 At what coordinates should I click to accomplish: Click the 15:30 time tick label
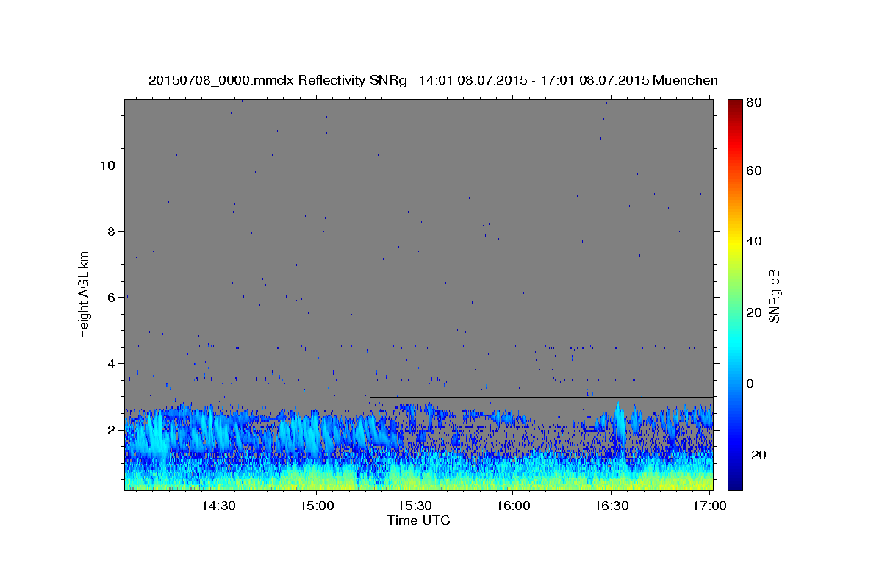[x=415, y=506]
